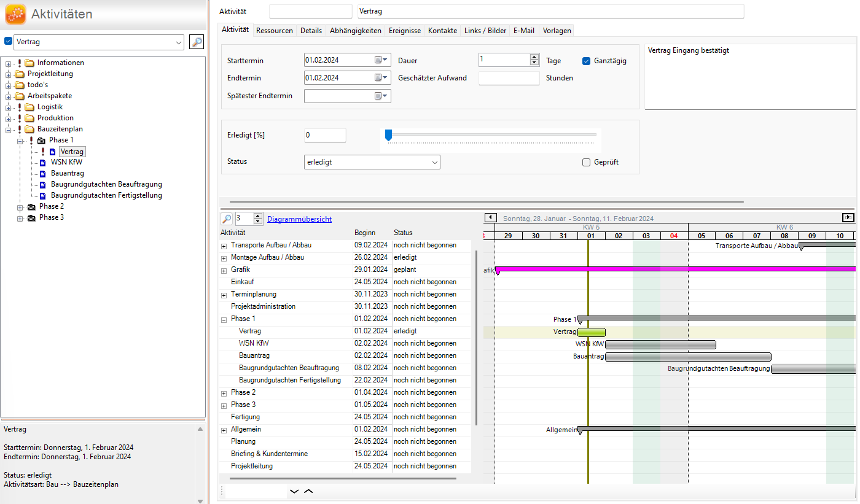This screenshot has height=504, width=860.
Task: Enable the Geprüft checkbox
Action: pyautogui.click(x=586, y=162)
